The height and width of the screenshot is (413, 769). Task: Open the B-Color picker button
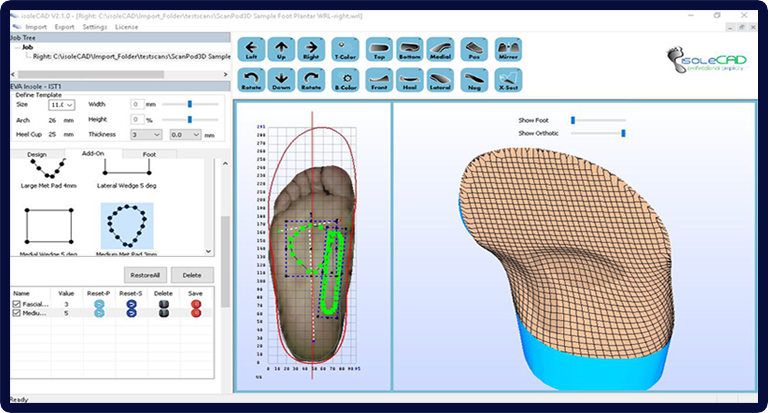[x=345, y=80]
